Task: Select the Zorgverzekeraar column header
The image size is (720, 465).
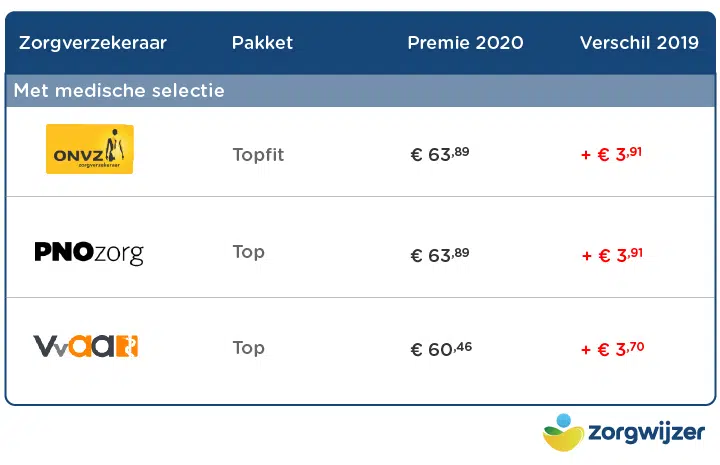Action: [93, 43]
